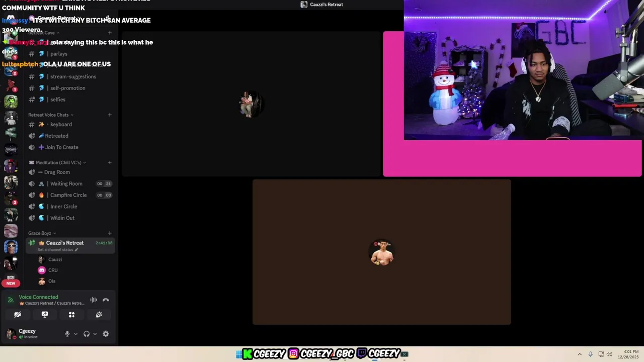644x362 pixels.
Task: Collapse the Retreat Voice Chats category
Action: (51, 115)
